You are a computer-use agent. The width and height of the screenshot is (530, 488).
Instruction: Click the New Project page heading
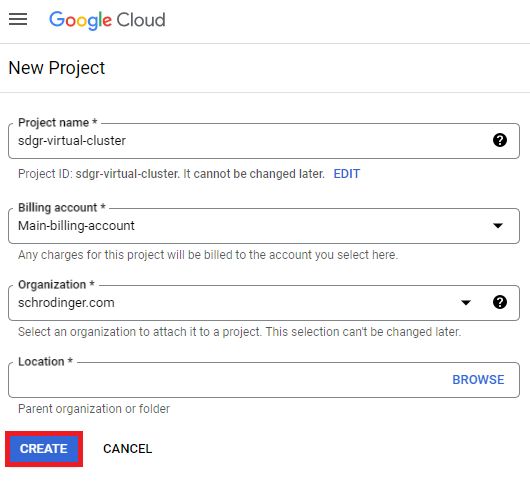point(57,68)
